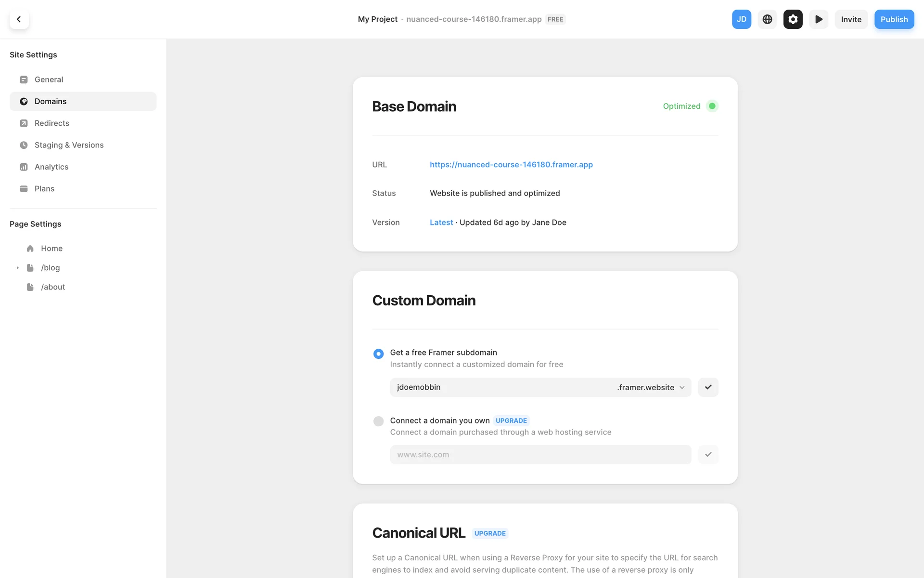Open the Redirects settings section
Viewport: 924px width, 578px height.
pyautogui.click(x=51, y=123)
